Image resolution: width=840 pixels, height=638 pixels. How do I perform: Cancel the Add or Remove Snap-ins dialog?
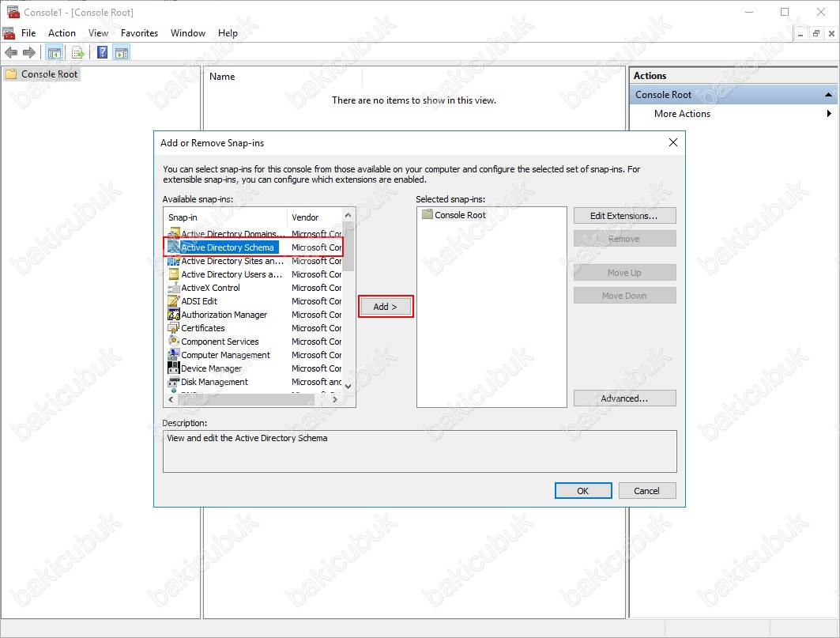647,491
